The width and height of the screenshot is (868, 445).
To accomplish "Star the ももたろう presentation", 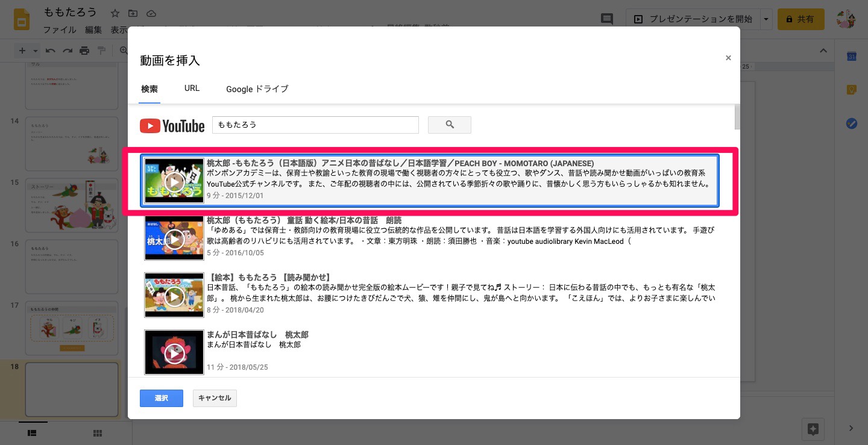I will click(116, 13).
